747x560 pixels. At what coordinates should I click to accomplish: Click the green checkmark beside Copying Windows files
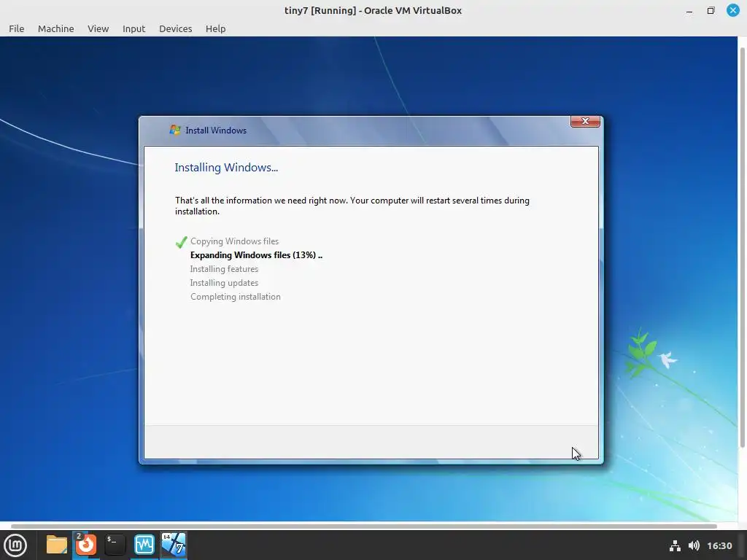point(181,242)
